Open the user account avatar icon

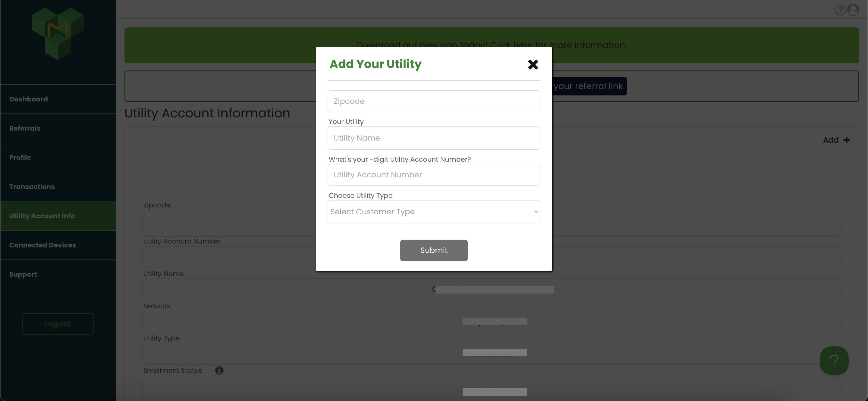point(853,10)
